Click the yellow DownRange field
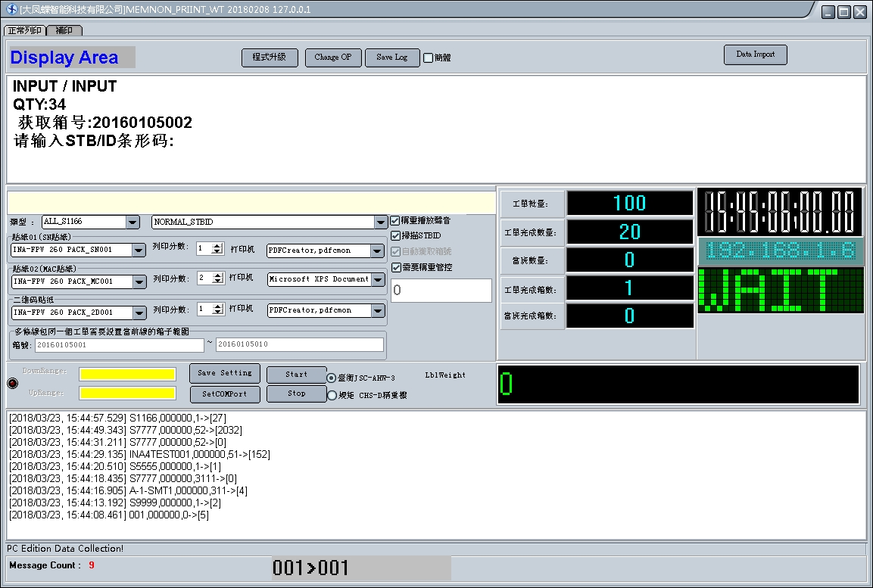This screenshot has width=873, height=588. [127, 374]
